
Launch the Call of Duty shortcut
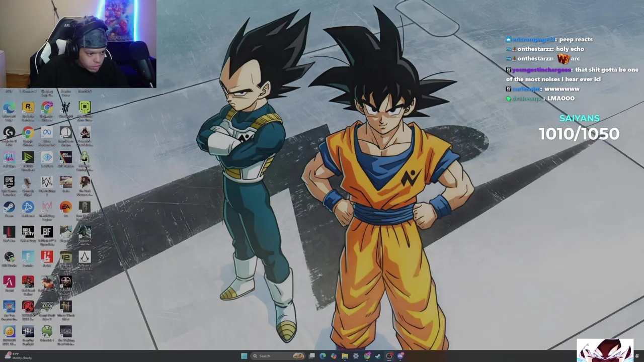click(28, 235)
